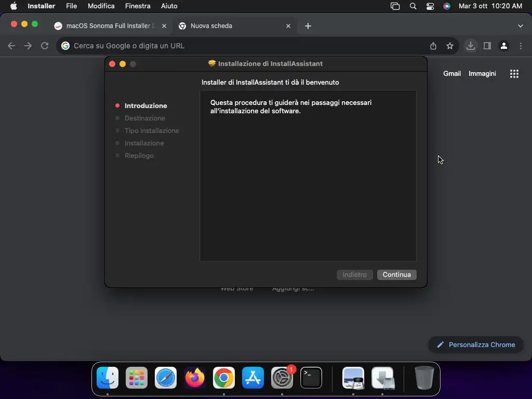532x399 pixels.
Task: Open Preview app from the Dock
Action: (x=353, y=378)
